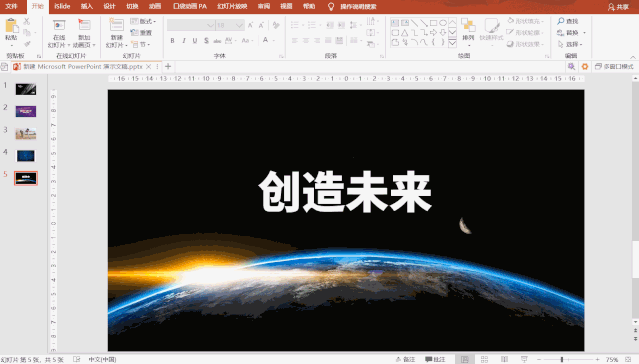
Task: Open the Shape Fill dropdown
Action: click(526, 21)
